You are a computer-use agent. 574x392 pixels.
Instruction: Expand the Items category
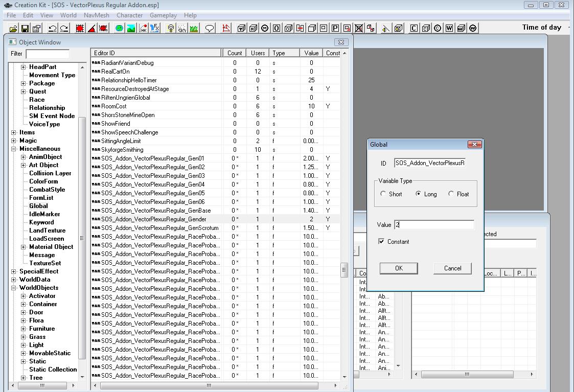pyautogui.click(x=13, y=132)
